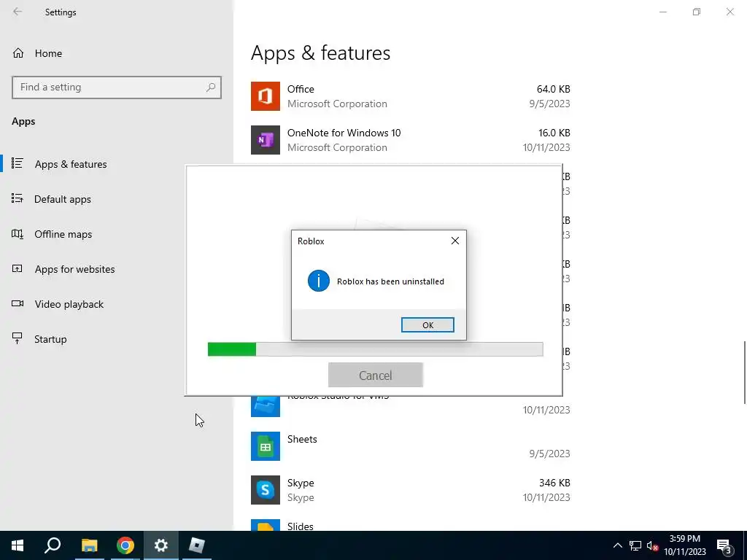Click the green uninstall progress bar

(x=376, y=349)
